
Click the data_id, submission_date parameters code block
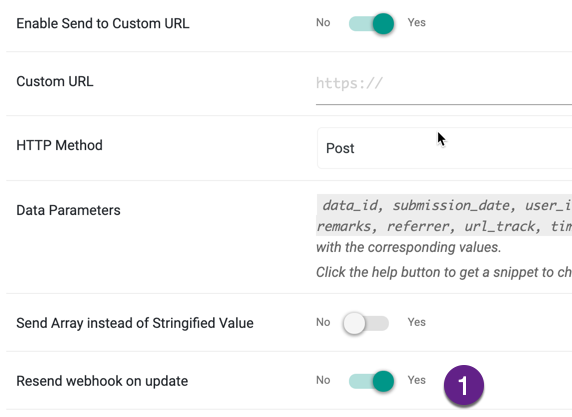[444, 215]
